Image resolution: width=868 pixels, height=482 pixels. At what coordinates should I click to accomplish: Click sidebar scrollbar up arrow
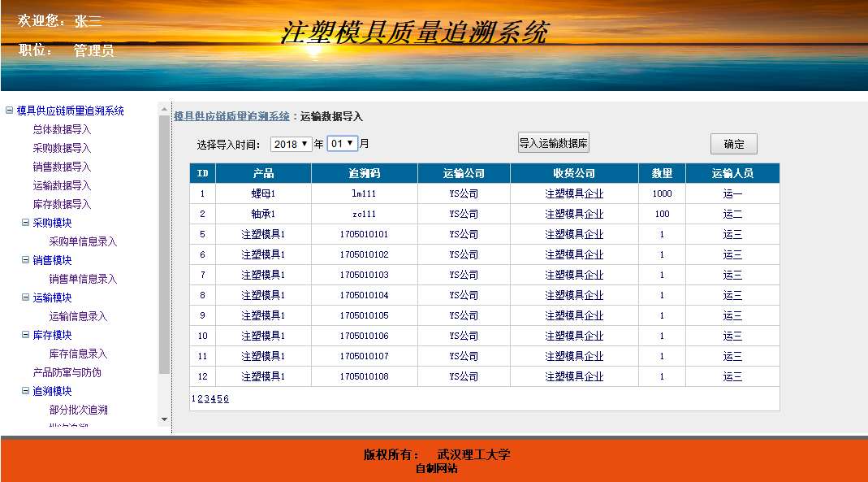164,109
